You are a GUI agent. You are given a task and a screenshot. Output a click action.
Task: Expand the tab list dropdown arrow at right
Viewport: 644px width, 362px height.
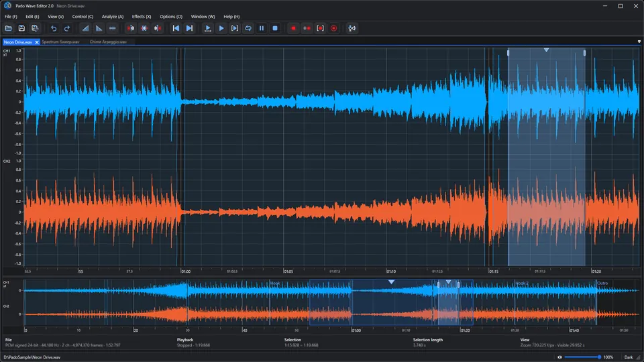click(x=639, y=42)
